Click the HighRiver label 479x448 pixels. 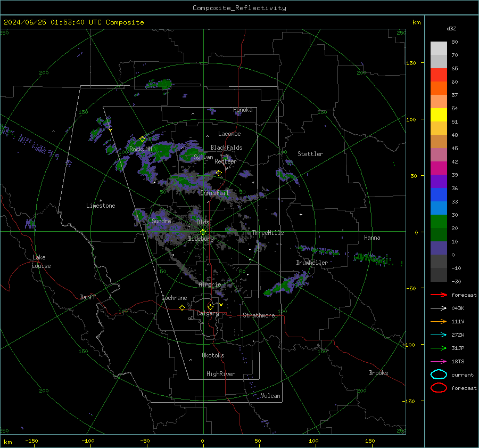pos(221,374)
